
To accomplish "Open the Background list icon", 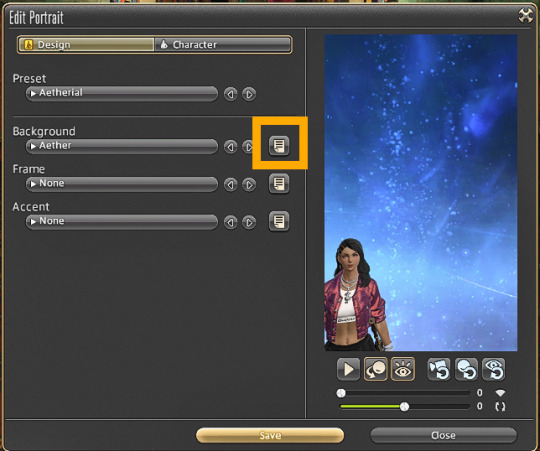I will point(279,146).
